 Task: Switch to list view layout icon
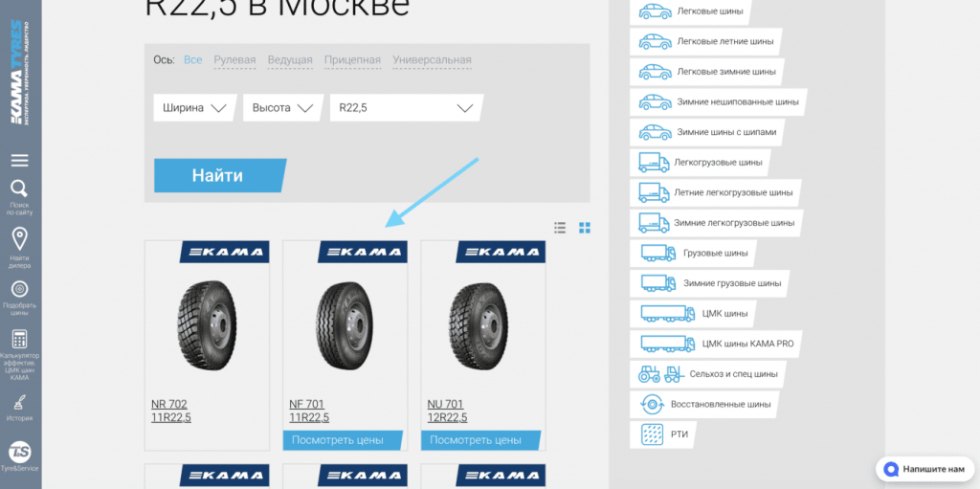[560, 228]
